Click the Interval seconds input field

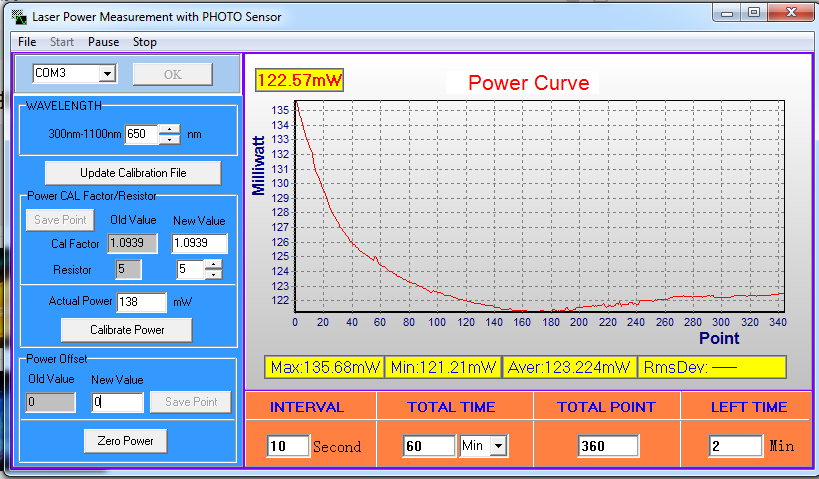click(288, 446)
